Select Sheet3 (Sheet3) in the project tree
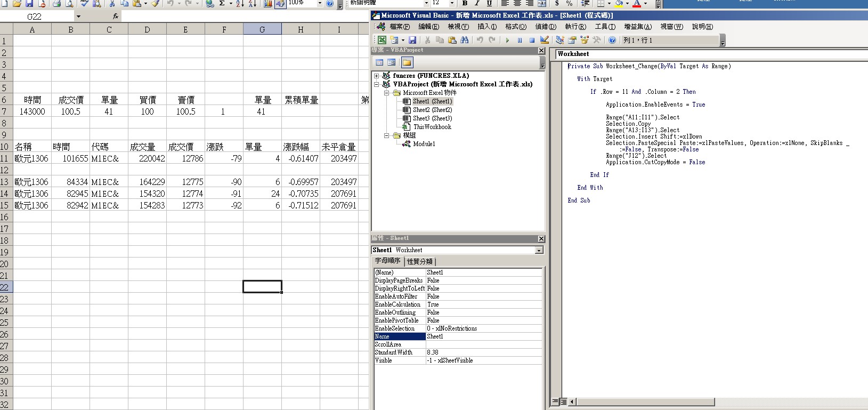The width and height of the screenshot is (868, 410). coord(432,118)
